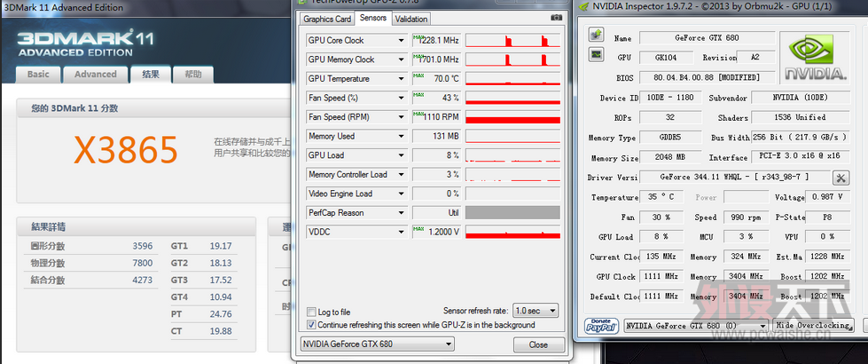
Task: Click the PayPal Donate button
Action: tap(602, 326)
